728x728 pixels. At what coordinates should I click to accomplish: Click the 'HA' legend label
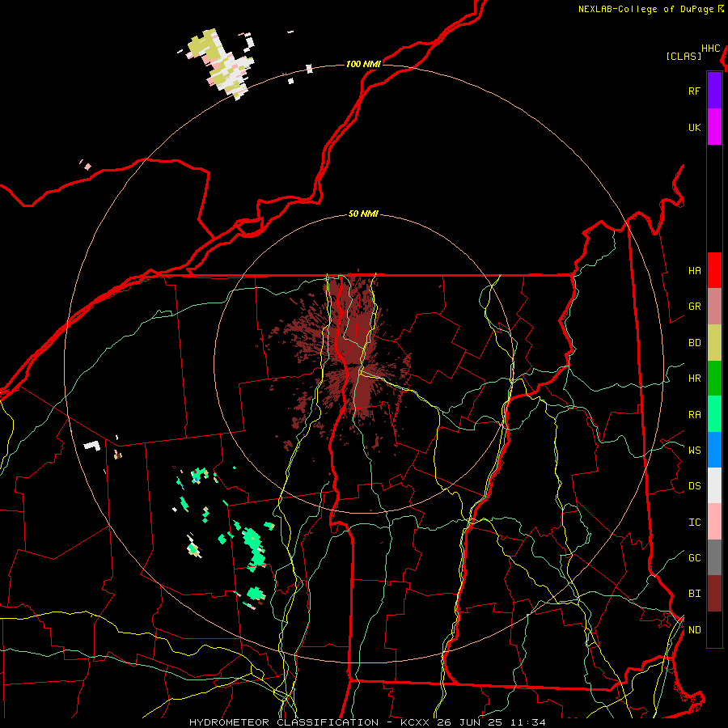coord(694,271)
